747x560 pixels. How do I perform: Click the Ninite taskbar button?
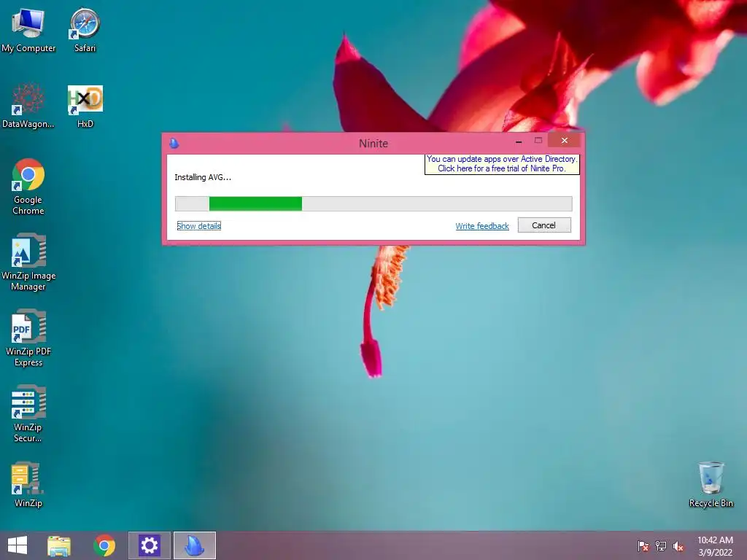tap(194, 545)
